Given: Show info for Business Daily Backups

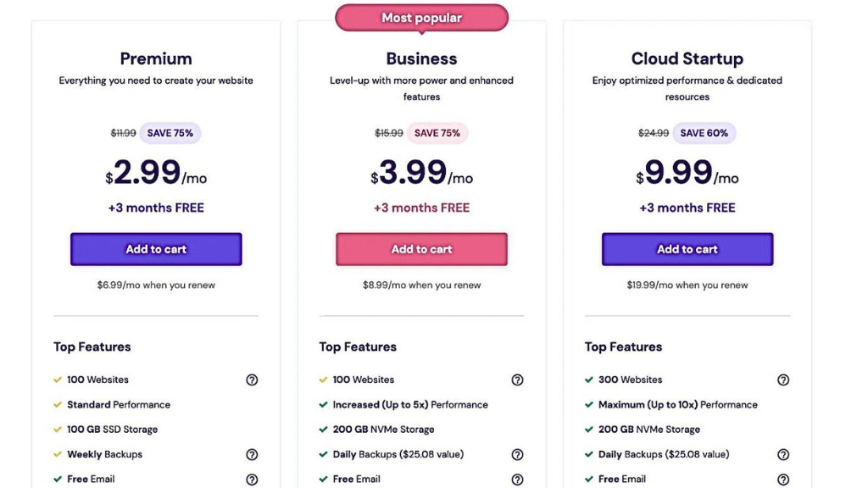Looking at the screenshot, I should pos(517,455).
